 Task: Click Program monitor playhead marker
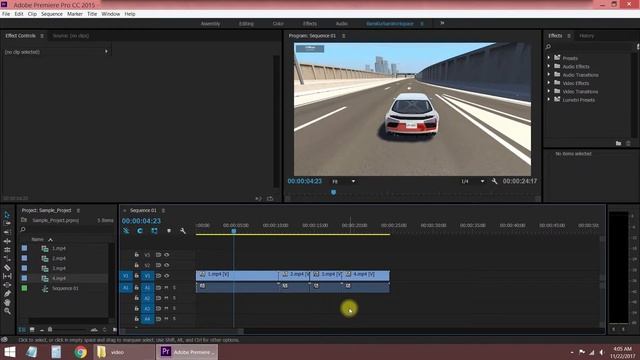click(333, 192)
